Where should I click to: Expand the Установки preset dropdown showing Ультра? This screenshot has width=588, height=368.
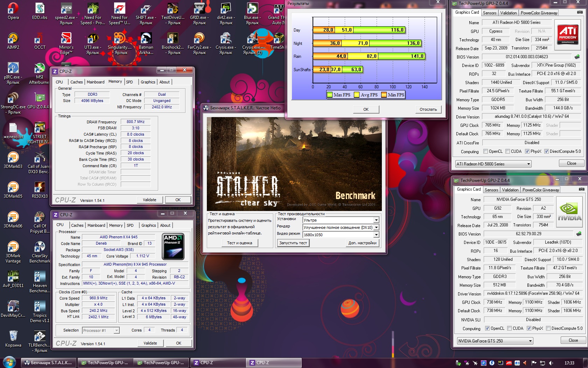click(341, 220)
